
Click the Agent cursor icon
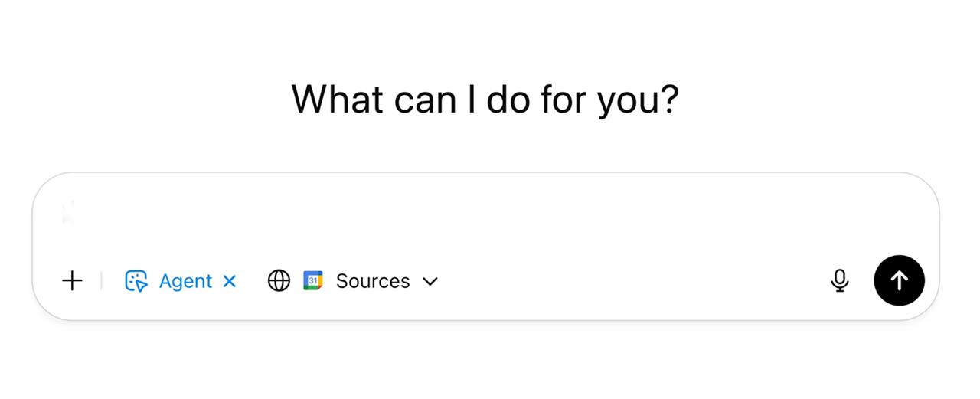(x=136, y=281)
